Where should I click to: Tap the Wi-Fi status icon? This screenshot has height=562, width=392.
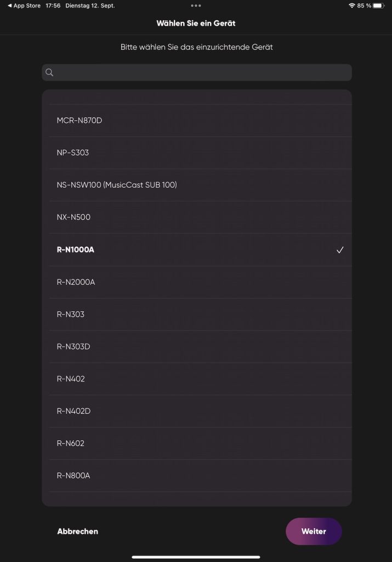[351, 5]
